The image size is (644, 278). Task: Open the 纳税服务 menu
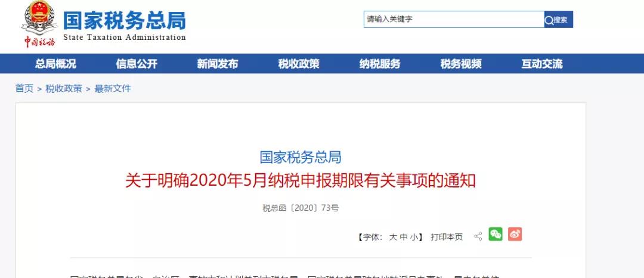(x=380, y=64)
